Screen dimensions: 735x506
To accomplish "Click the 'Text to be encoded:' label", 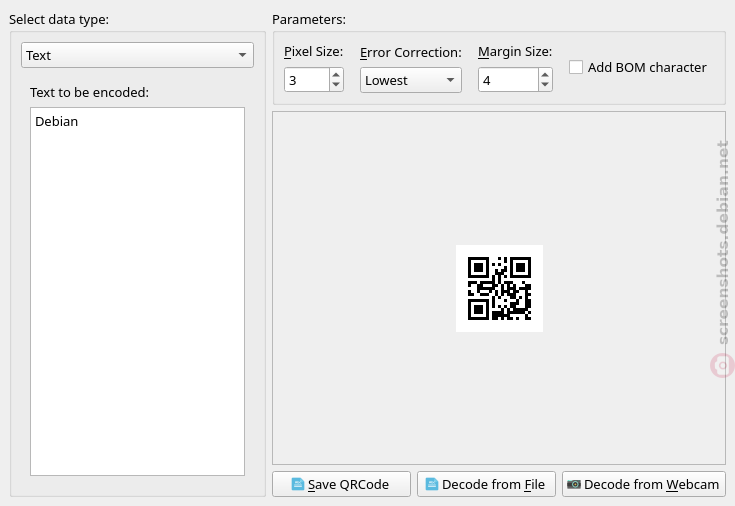I will (90, 92).
